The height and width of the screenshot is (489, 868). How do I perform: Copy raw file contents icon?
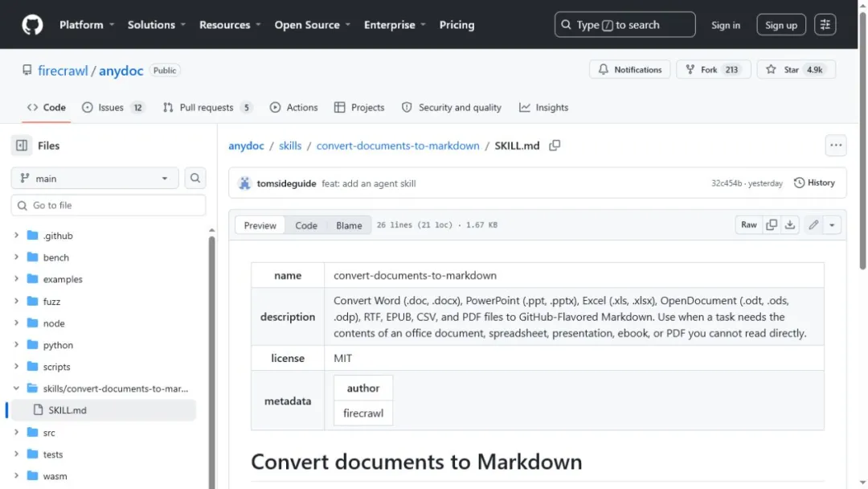coord(771,225)
